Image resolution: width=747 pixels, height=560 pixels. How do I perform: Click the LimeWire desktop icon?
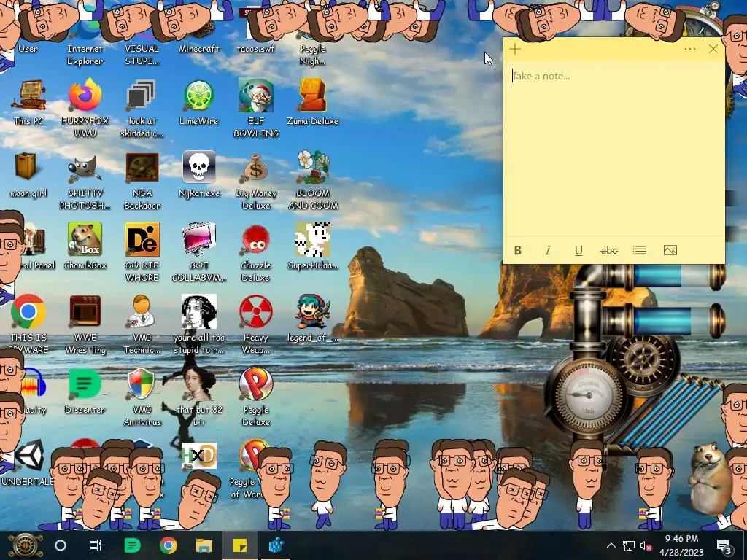pos(198,103)
